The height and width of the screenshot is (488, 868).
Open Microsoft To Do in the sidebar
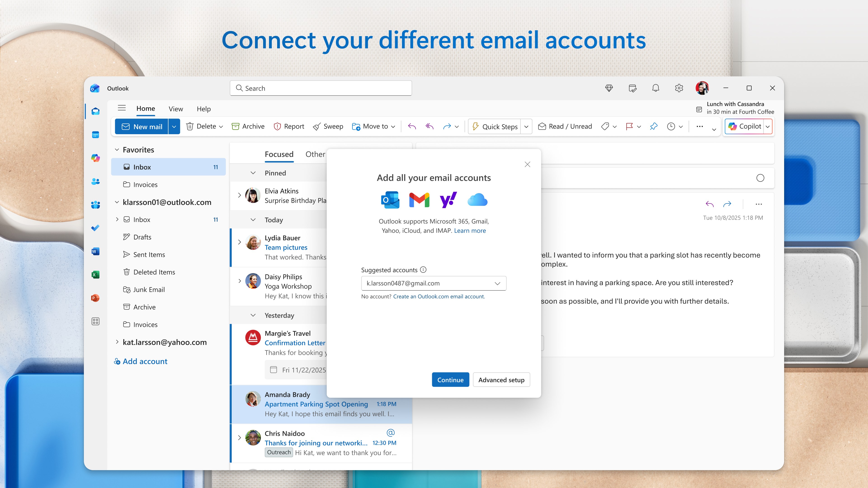(x=95, y=228)
